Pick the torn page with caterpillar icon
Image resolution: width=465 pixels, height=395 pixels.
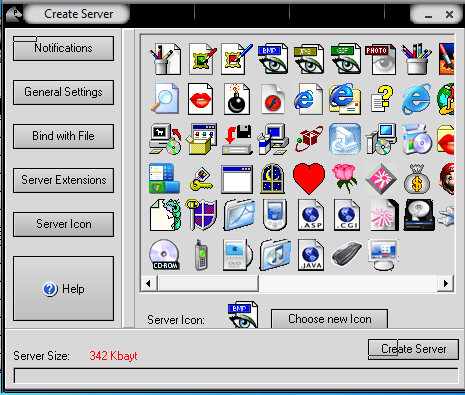coord(165,215)
